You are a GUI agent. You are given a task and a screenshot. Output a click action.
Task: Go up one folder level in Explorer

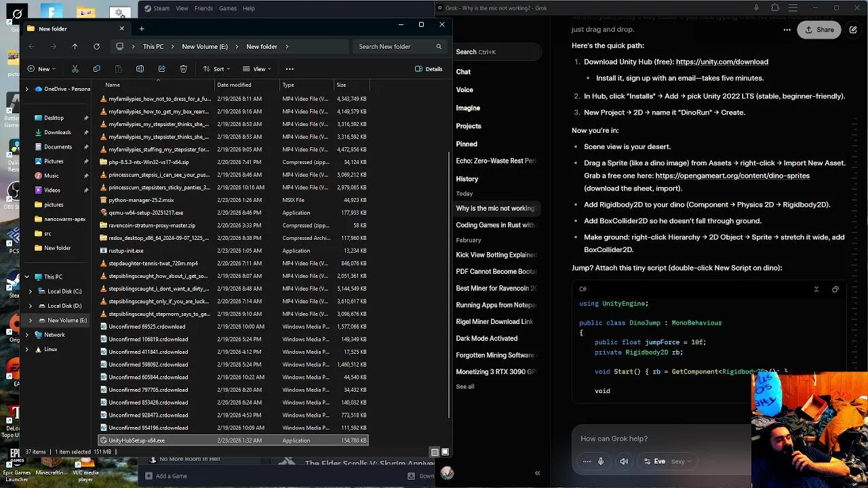(75, 46)
